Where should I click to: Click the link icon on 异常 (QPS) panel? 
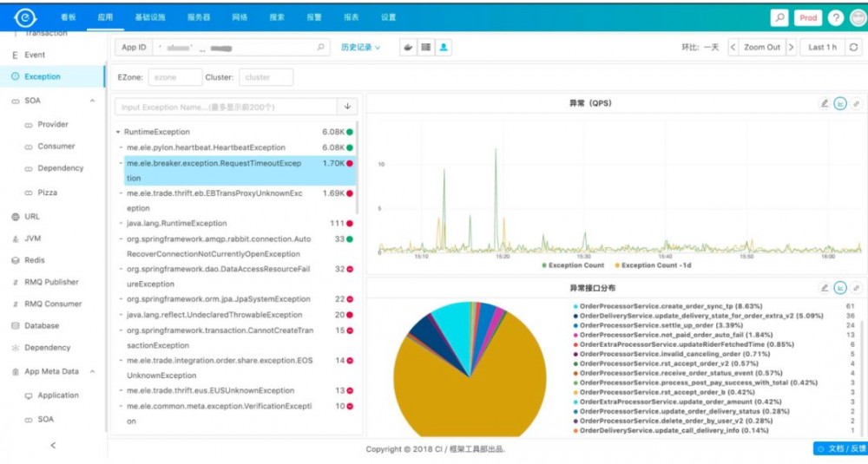[x=857, y=103]
